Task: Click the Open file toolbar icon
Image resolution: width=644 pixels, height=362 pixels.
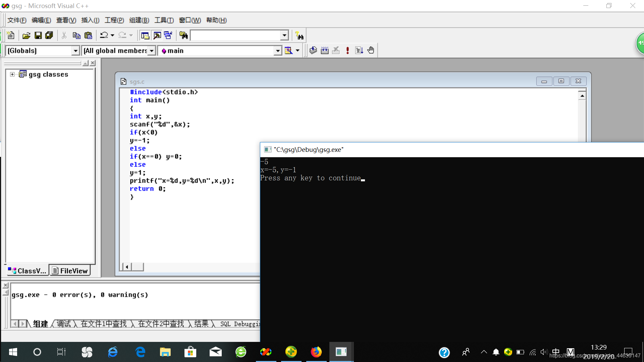Action: click(26, 35)
